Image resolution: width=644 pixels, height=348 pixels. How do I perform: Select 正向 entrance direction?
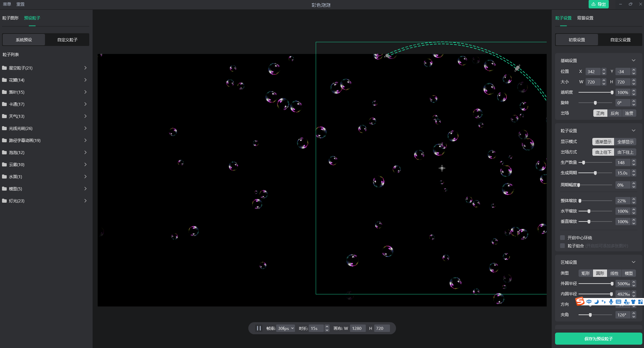[x=600, y=113]
